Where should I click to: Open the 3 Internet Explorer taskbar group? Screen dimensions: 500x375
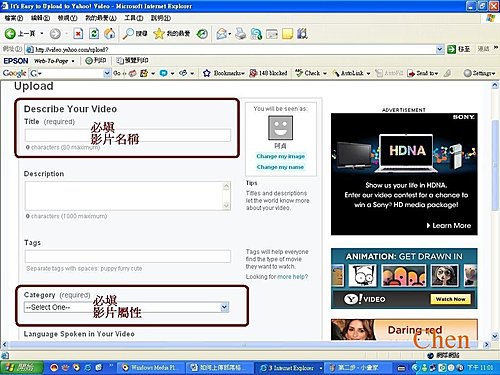290,368
